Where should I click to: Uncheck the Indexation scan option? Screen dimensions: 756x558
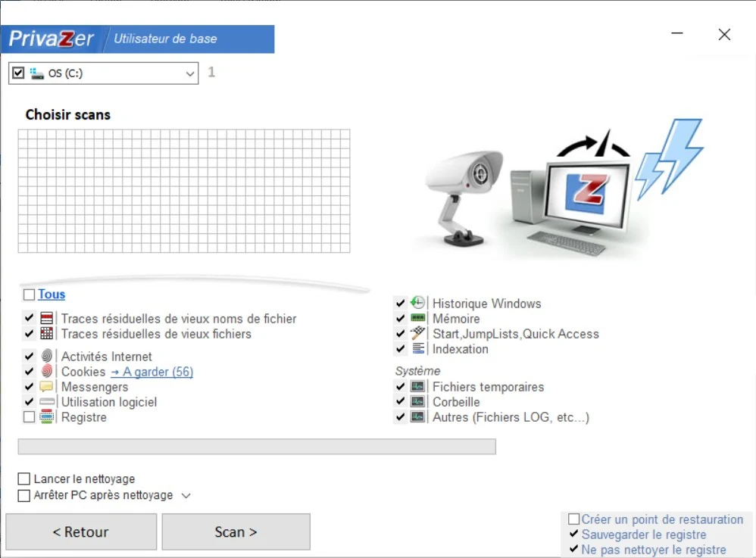400,348
